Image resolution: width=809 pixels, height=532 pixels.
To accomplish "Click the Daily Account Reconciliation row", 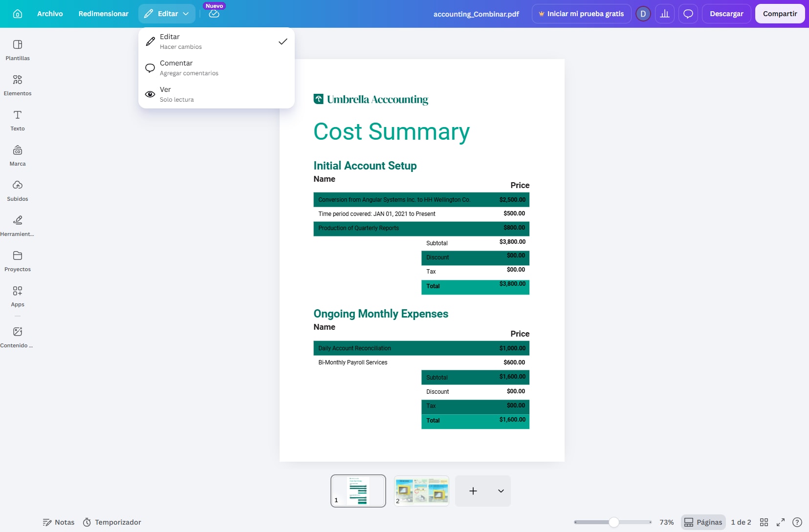I will click(421, 348).
